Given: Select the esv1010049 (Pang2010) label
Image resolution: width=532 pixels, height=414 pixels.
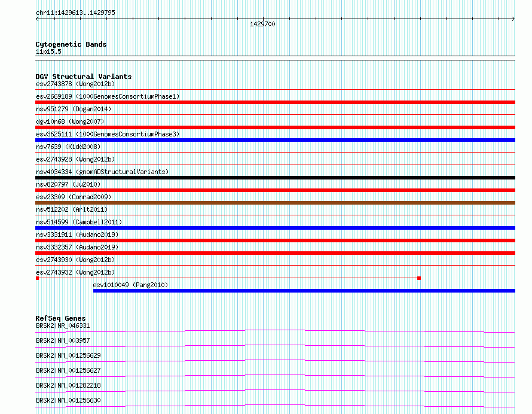Looking at the screenshot, I should tap(131, 285).
